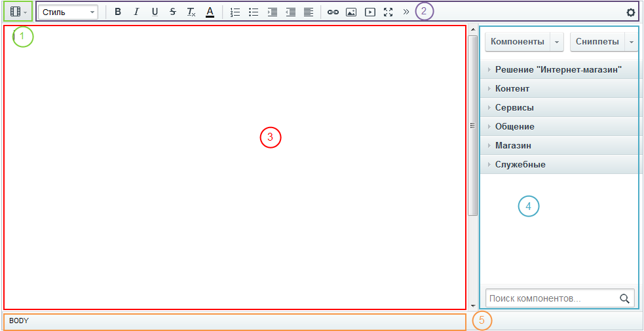
Task: Increase the text indent
Action: point(273,12)
